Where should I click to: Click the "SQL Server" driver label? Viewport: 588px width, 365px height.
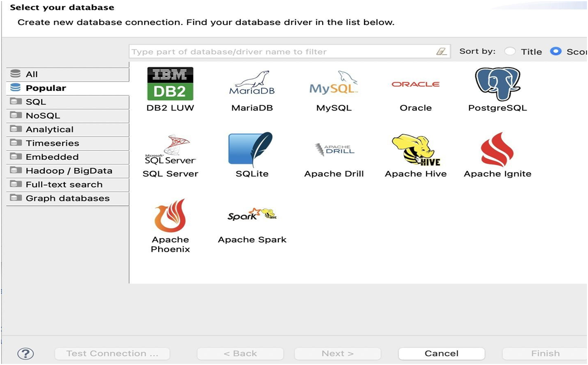170,174
